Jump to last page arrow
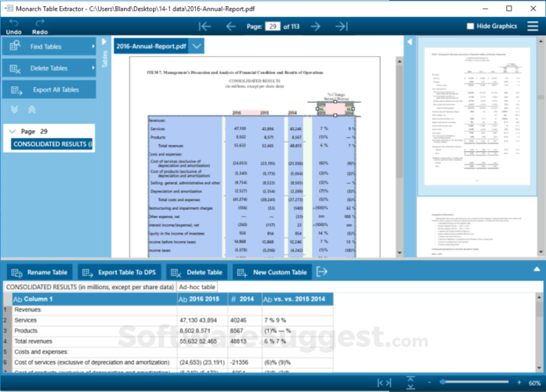Image resolution: width=546 pixels, height=392 pixels. [x=342, y=26]
